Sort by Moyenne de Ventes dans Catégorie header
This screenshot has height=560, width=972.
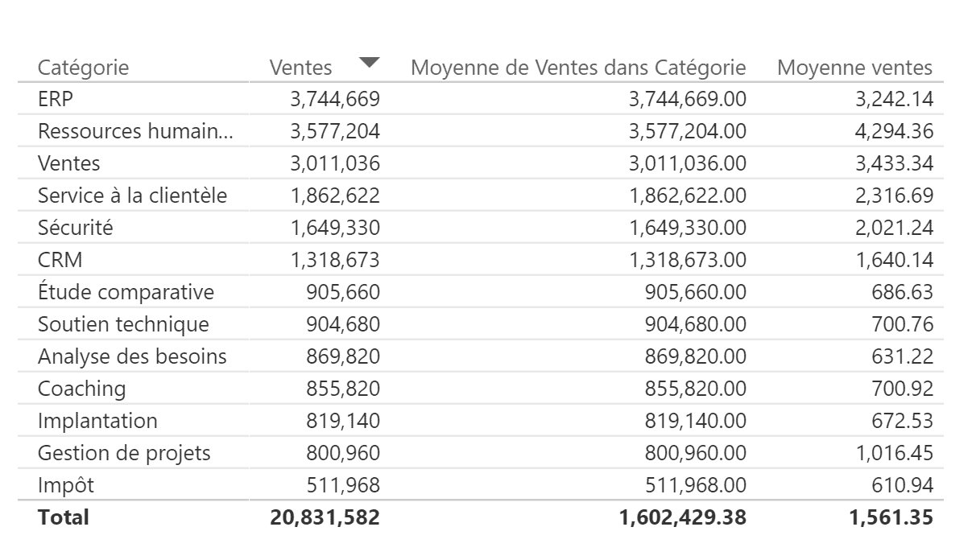pos(578,68)
